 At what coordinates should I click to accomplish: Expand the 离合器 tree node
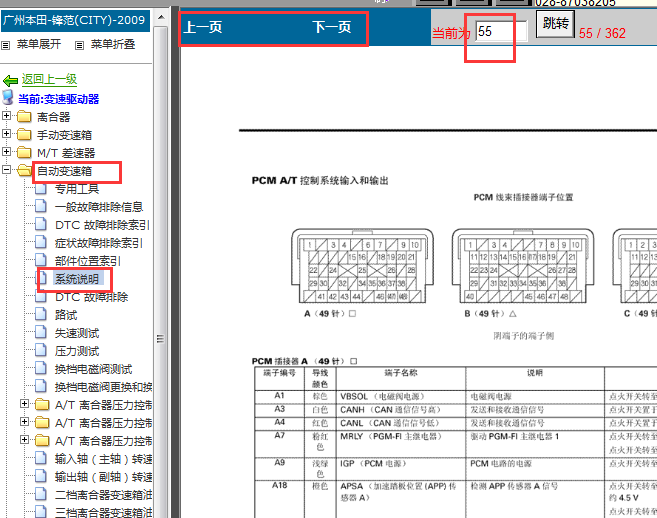pyautogui.click(x=8, y=117)
